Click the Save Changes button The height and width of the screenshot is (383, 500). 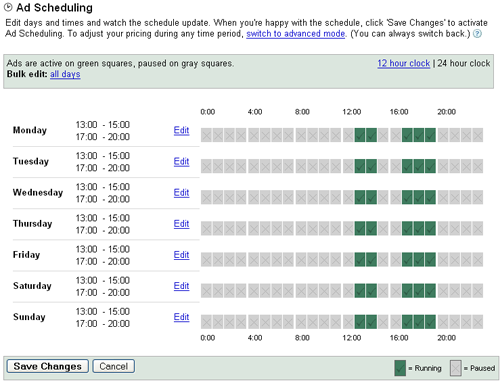[x=48, y=366]
